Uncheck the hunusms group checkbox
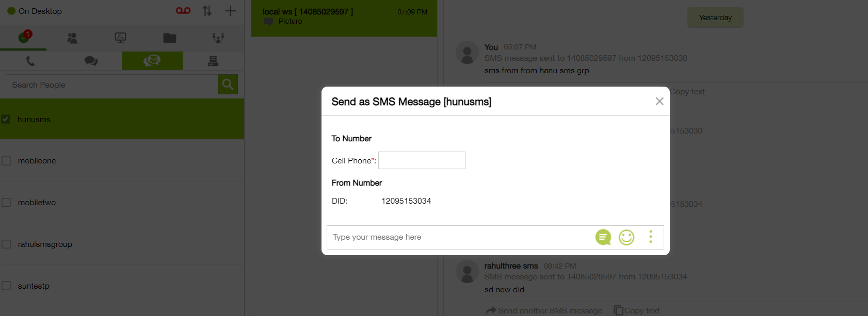 click(6, 119)
